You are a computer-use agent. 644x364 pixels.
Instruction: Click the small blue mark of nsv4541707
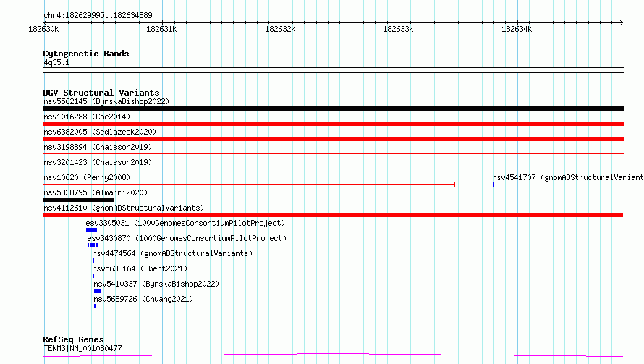point(493,185)
